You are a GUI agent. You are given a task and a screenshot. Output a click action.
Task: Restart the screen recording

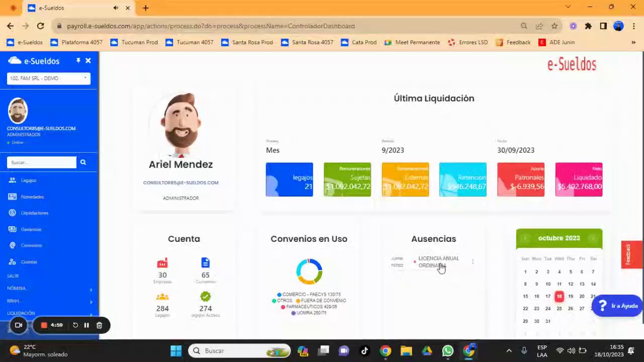coord(75,325)
